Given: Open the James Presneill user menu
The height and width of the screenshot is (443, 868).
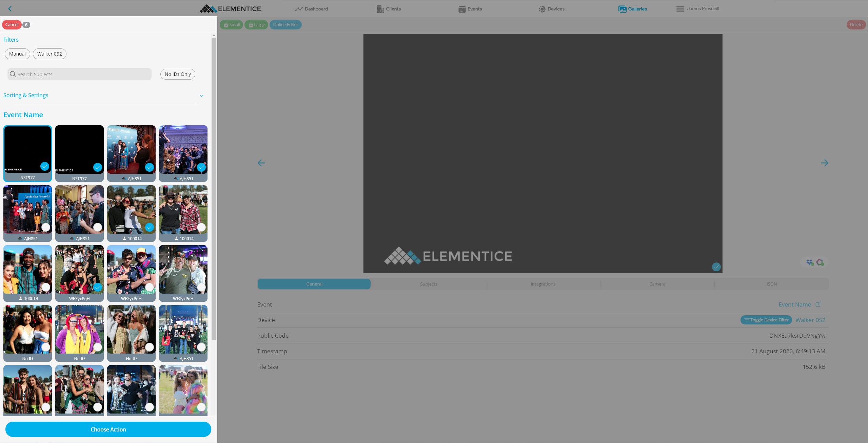Looking at the screenshot, I should 698,9.
